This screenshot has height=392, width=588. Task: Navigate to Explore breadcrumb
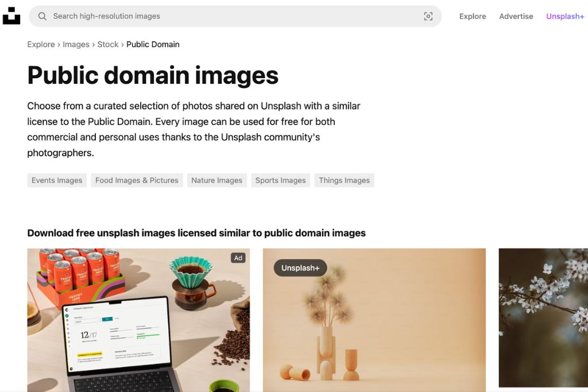tap(41, 44)
